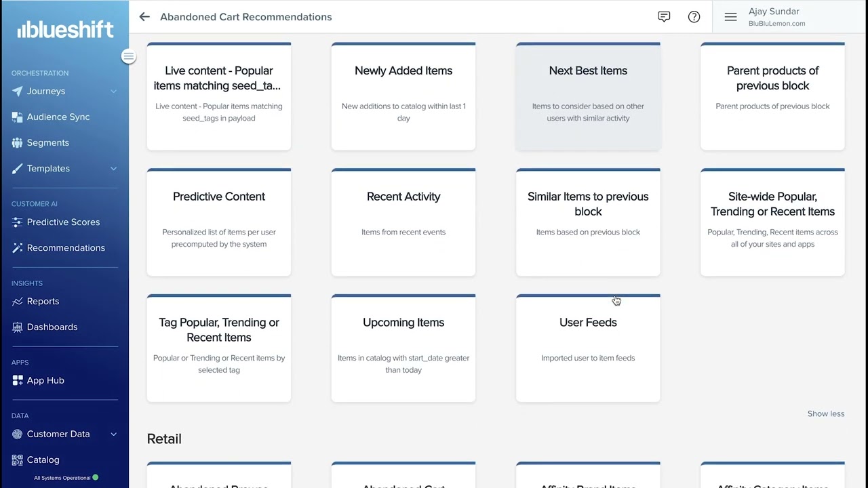868x488 pixels.
Task: Choose the Predictive Content card
Action: click(219, 222)
